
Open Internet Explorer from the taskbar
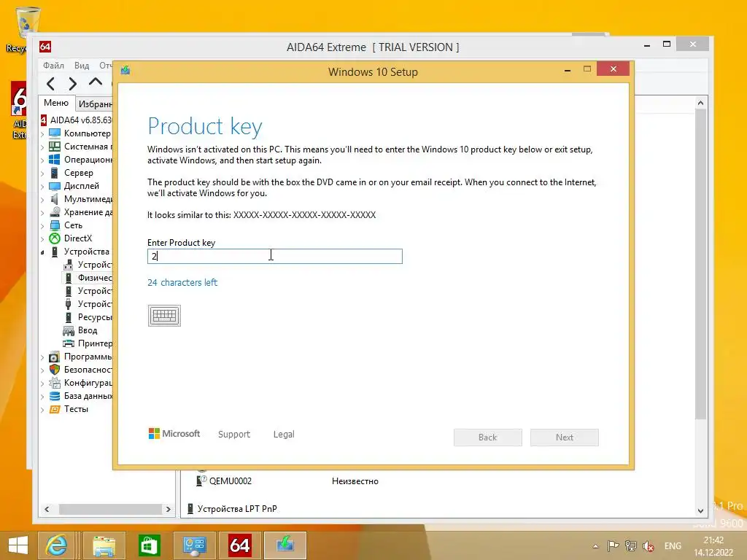pyautogui.click(x=57, y=545)
